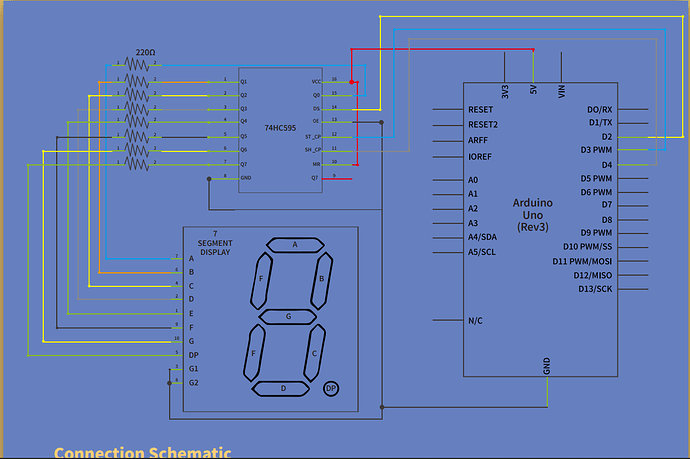Click the 74HC595 chip name label
Screen dimensions: 690x459
click(x=280, y=128)
